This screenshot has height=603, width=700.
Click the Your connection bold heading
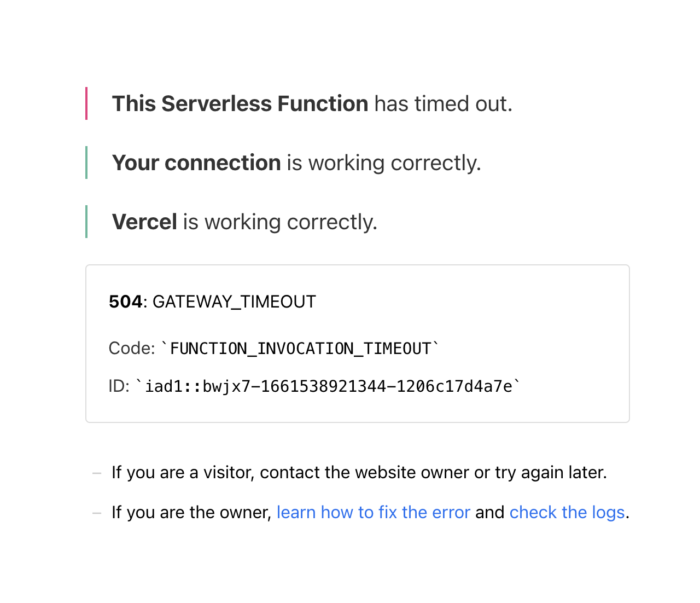196,163
